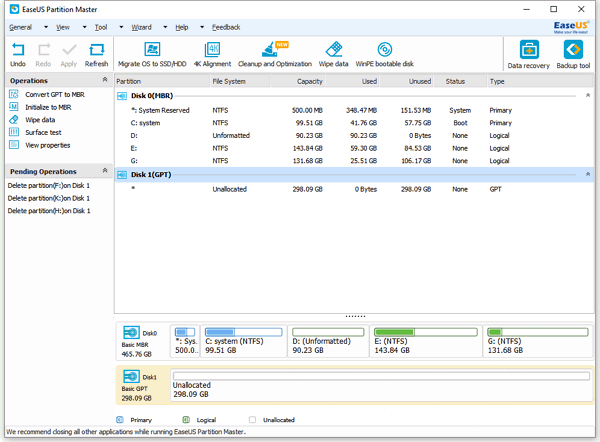Select the System Reserved partition row
Image resolution: width=600 pixels, height=442 pixels.
[354, 110]
